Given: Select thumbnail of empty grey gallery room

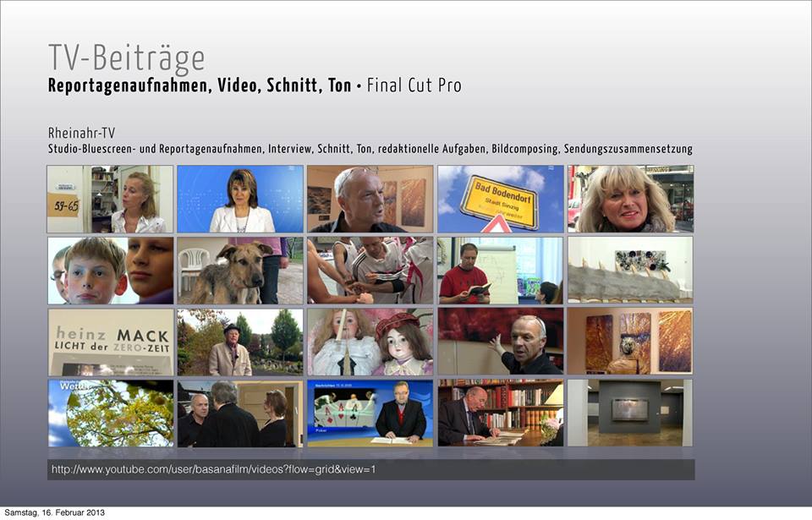Looking at the screenshot, I should point(630,413).
